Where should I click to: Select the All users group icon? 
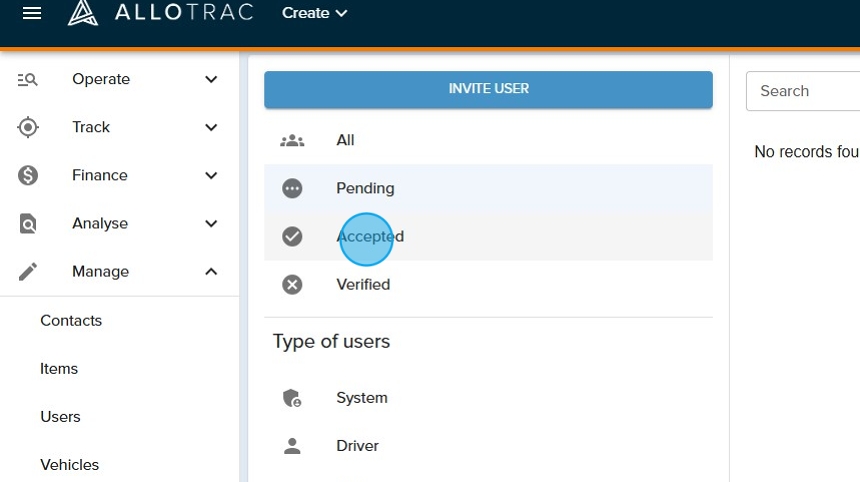point(292,141)
